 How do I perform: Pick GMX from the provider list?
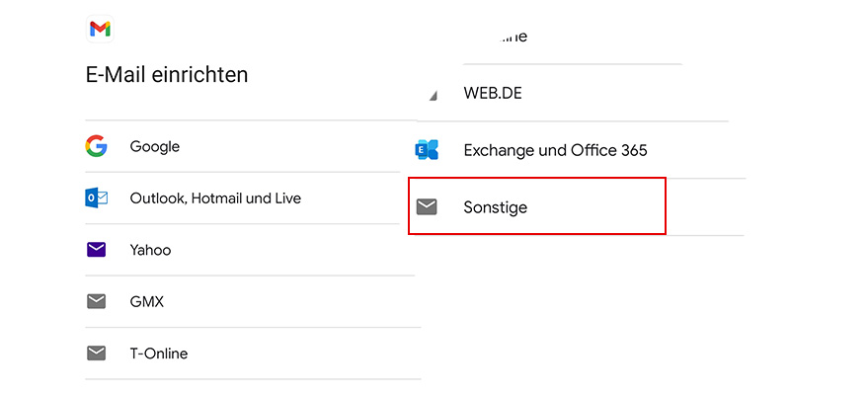point(147,301)
